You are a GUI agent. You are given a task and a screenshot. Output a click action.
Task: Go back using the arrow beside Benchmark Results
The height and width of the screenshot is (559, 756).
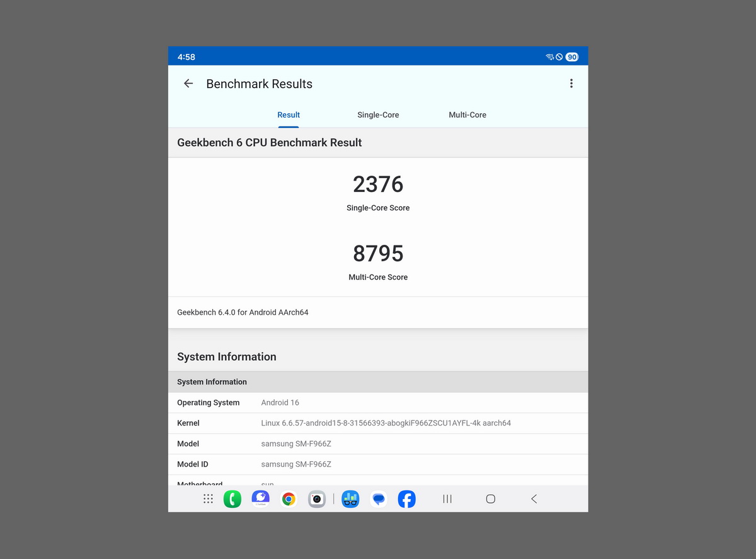[188, 83]
